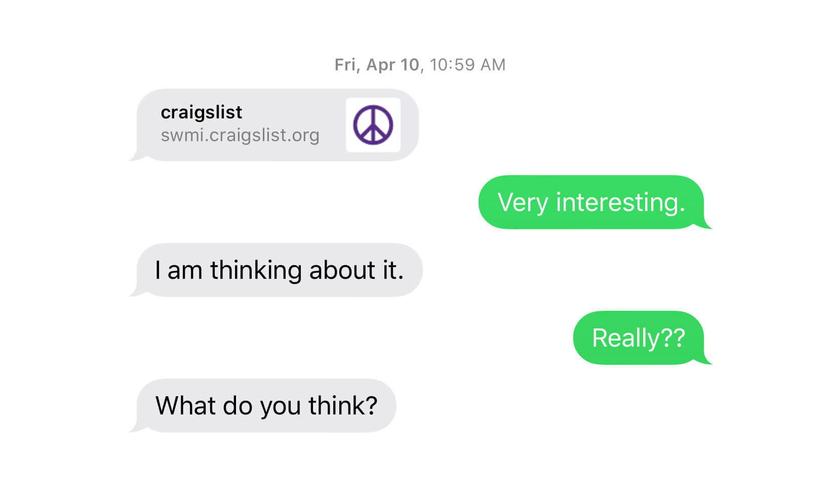Click the tail of the "What do you think?" bubble
The width and height of the screenshot is (832, 504).
[134, 429]
